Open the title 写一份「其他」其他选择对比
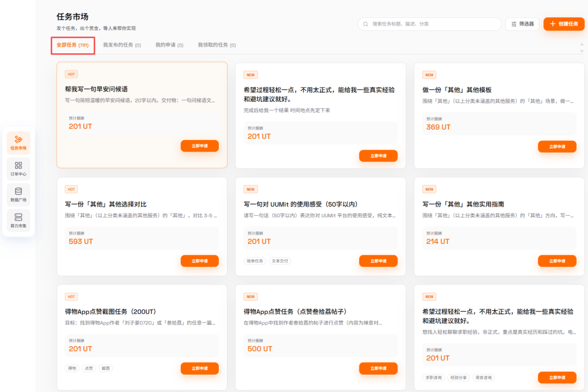 pyautogui.click(x=106, y=205)
